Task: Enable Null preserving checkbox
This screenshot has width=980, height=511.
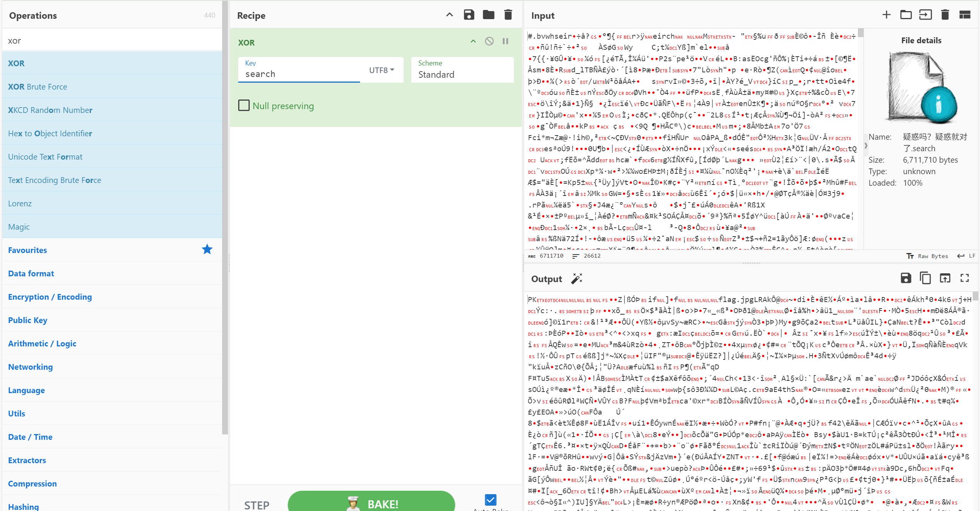Action: pyautogui.click(x=244, y=106)
